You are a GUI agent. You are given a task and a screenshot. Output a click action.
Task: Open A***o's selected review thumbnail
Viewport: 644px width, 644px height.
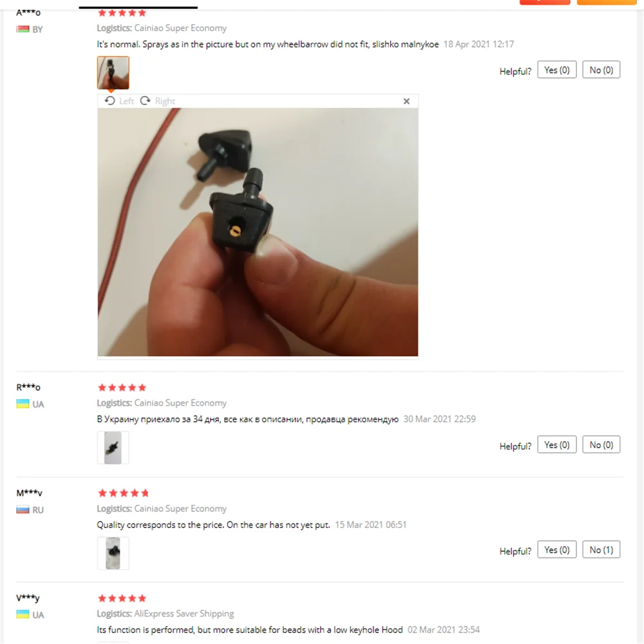(113, 73)
